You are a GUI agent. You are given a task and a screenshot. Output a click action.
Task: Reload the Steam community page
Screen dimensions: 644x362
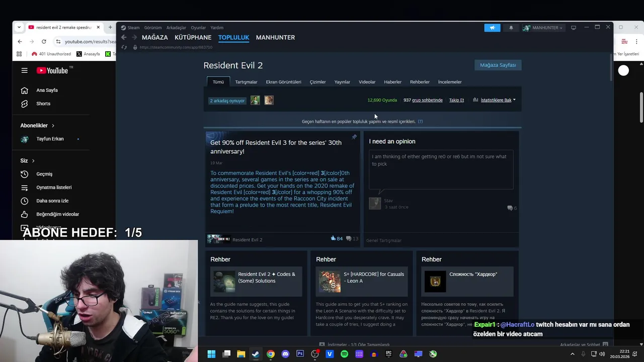(x=124, y=47)
